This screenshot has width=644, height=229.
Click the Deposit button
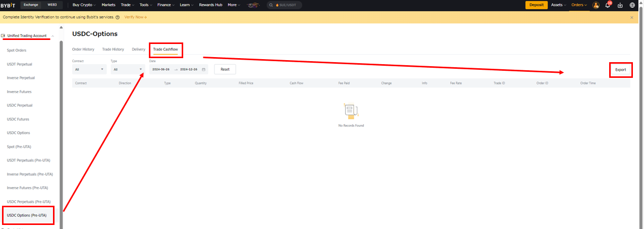tap(536, 5)
